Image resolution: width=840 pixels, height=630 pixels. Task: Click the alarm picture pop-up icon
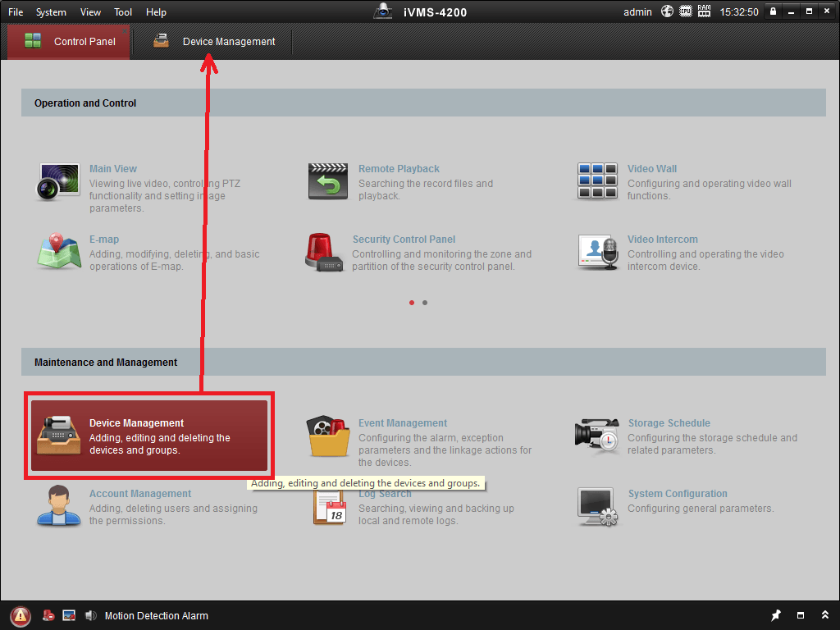(x=69, y=615)
